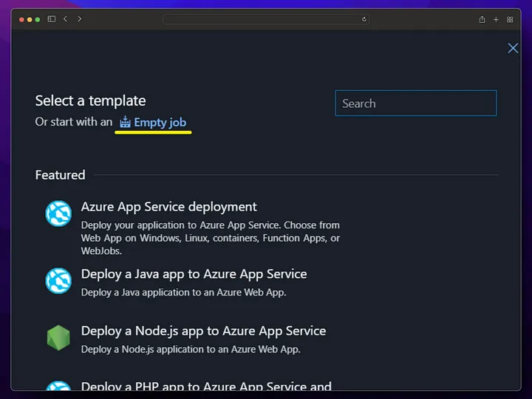This screenshot has width=532, height=399.
Task: Click the Node.js application description text
Action: coord(191,349)
